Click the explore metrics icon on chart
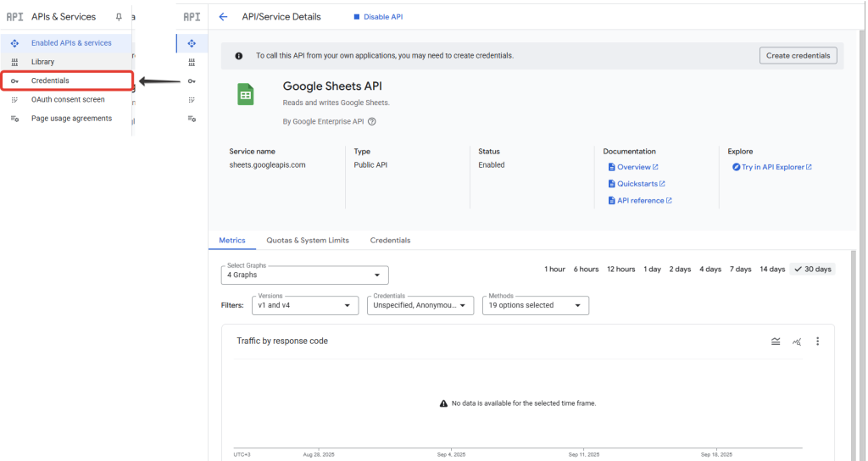The width and height of the screenshot is (868, 461). point(796,342)
